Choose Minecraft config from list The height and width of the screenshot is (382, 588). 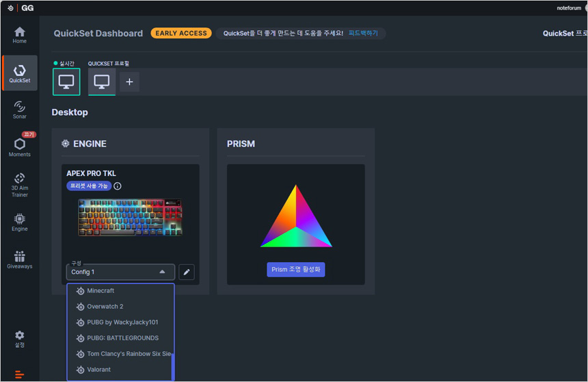120,291
